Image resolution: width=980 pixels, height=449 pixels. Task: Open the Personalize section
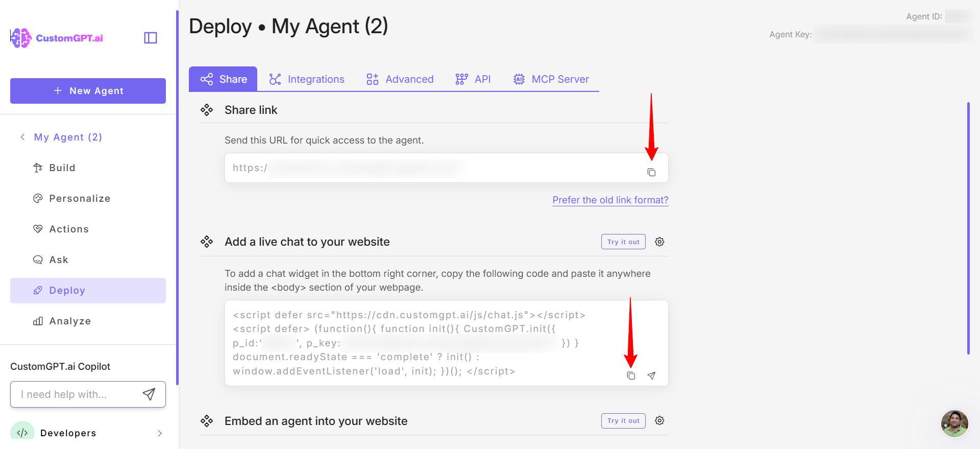(x=88, y=198)
